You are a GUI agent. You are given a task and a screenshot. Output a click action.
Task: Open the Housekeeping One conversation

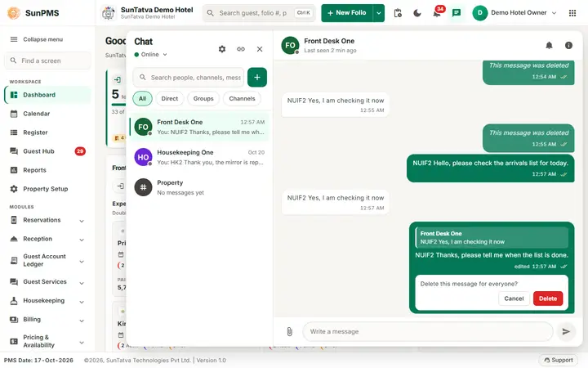click(x=199, y=157)
